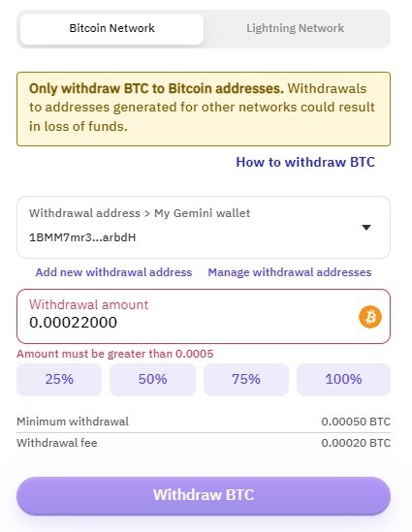Choose the 50% amount button
This screenshot has width=412, height=532.
pos(152,379)
